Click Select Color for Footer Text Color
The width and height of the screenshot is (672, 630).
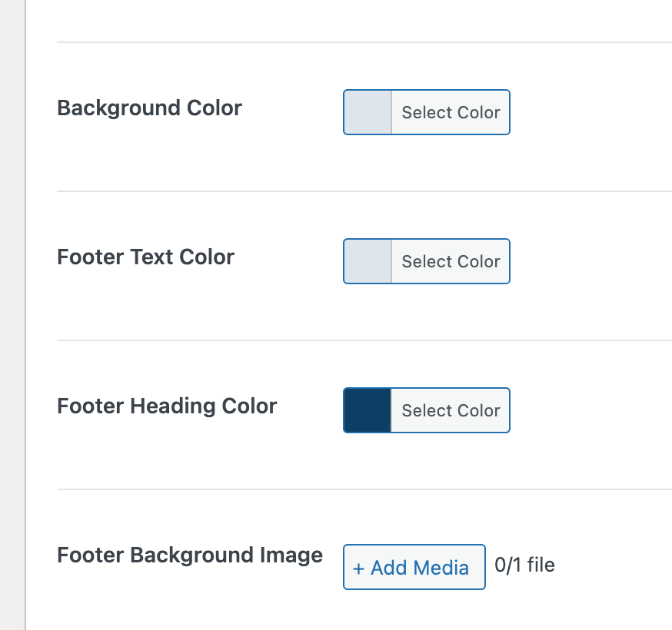tap(451, 261)
